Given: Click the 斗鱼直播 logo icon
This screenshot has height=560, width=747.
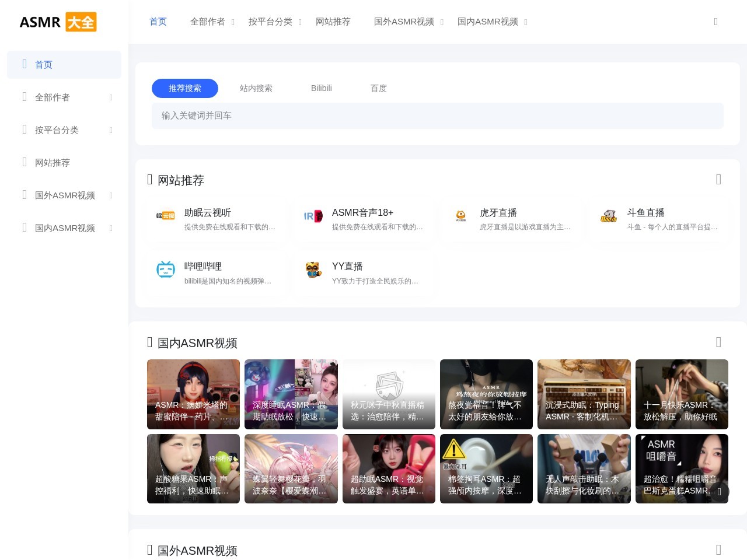Looking at the screenshot, I should point(609,216).
